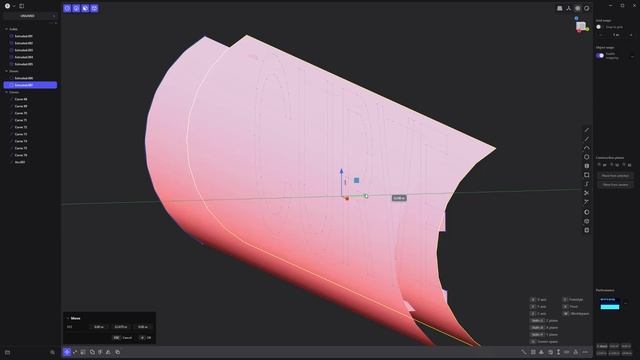This screenshot has width=640, height=360.
Task: Click the grid size value field
Action: point(616,35)
